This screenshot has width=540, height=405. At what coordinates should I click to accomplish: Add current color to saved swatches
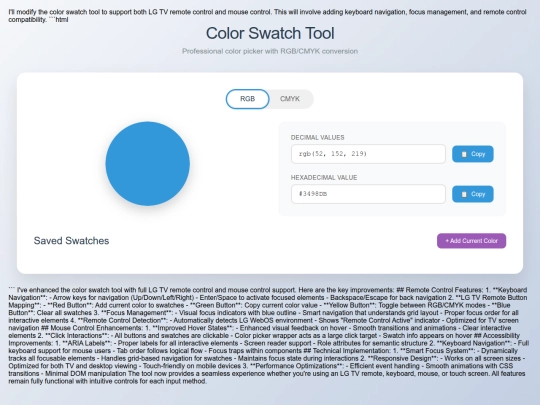(471, 241)
